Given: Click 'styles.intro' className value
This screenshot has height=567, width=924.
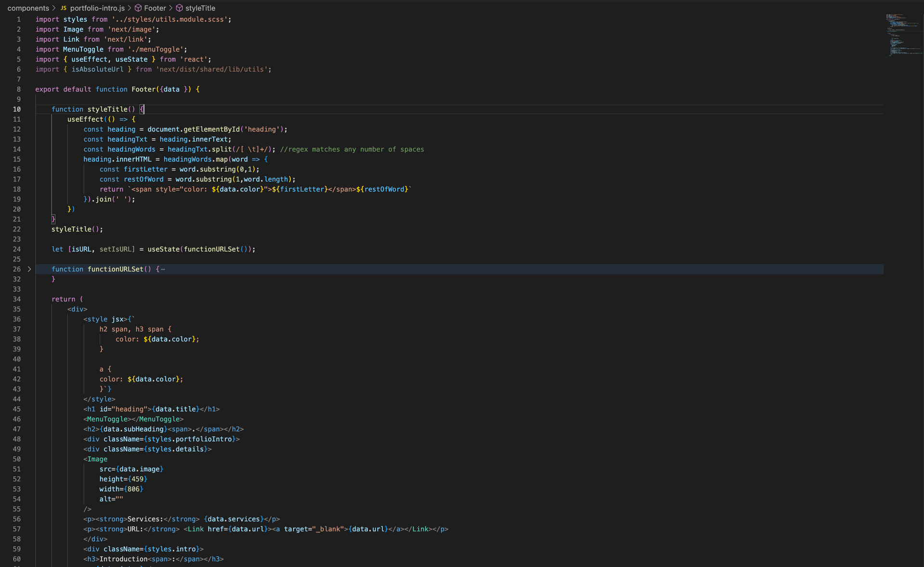Looking at the screenshot, I should [x=171, y=549].
